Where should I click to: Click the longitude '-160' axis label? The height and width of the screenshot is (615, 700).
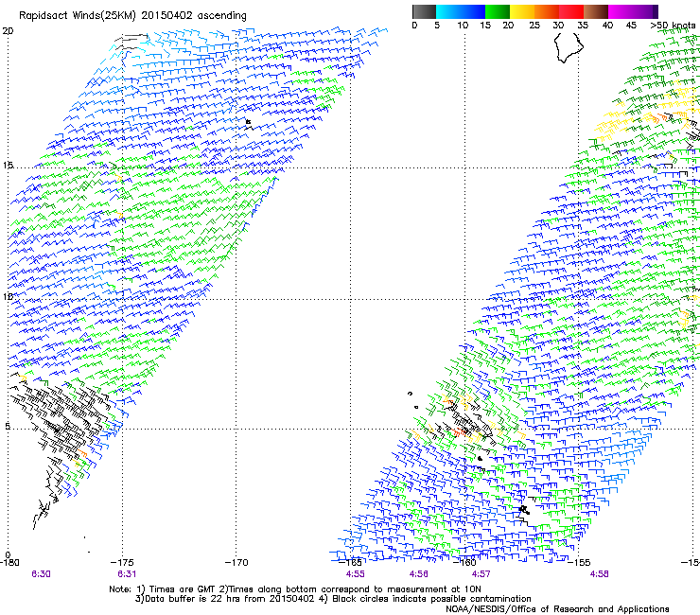(464, 563)
